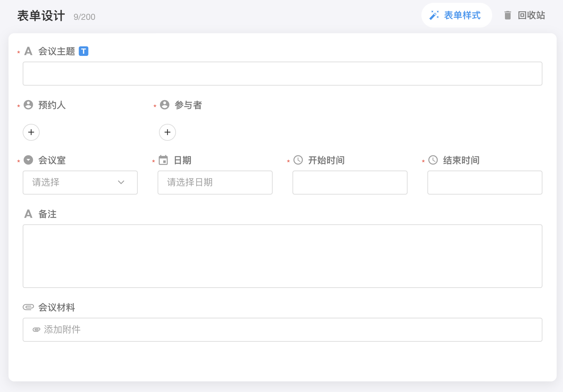Click the blue T badge beside 会议主题
The image size is (563, 392).
[x=84, y=51]
